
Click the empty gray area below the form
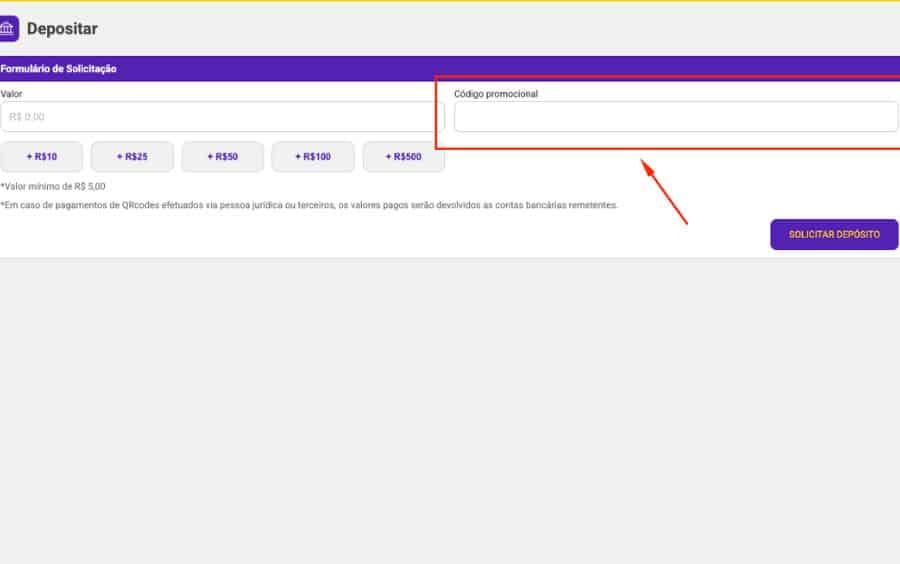click(x=450, y=410)
